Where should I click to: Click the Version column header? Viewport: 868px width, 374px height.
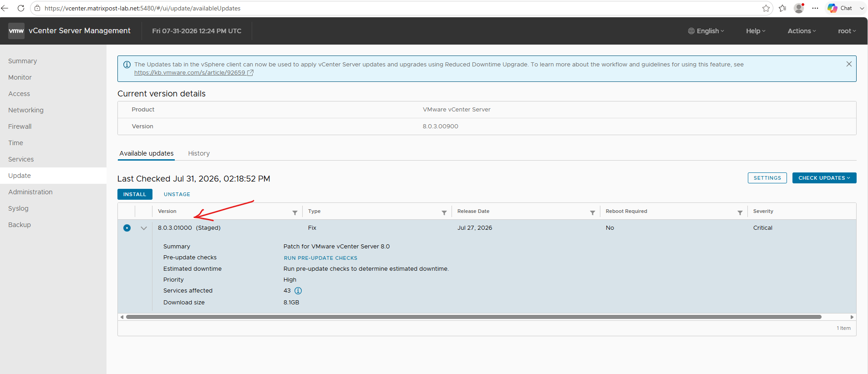point(167,211)
